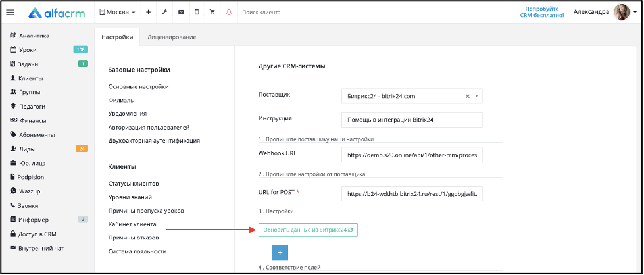Screen dimensions: 644x275
Task: Open Юр. лица in the sidebar
Action: 28,163
